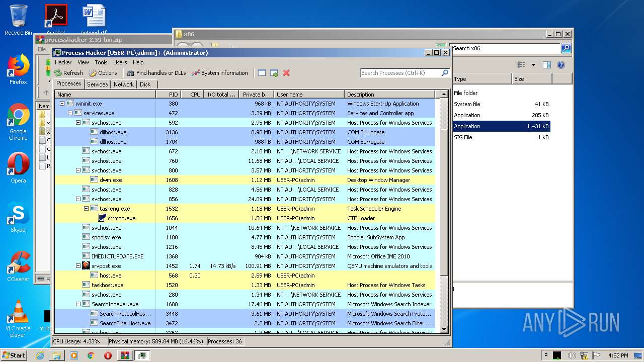Select the host.exe process row

(x=245, y=276)
